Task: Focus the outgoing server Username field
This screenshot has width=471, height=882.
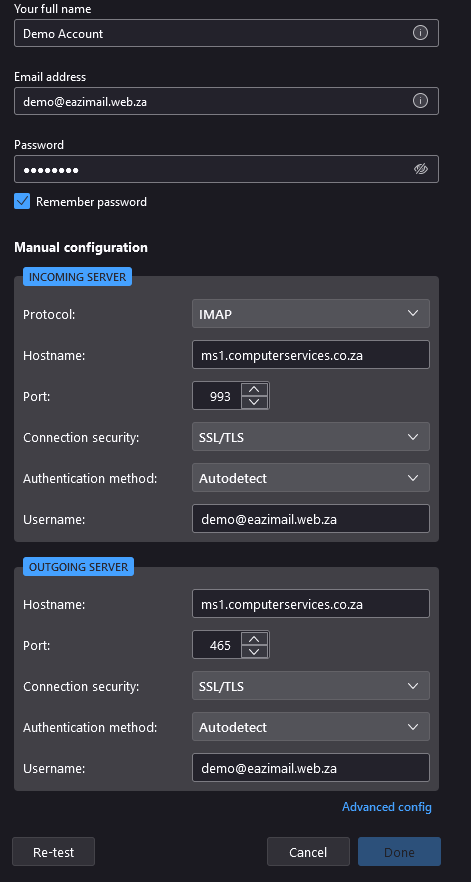Action: (x=311, y=768)
